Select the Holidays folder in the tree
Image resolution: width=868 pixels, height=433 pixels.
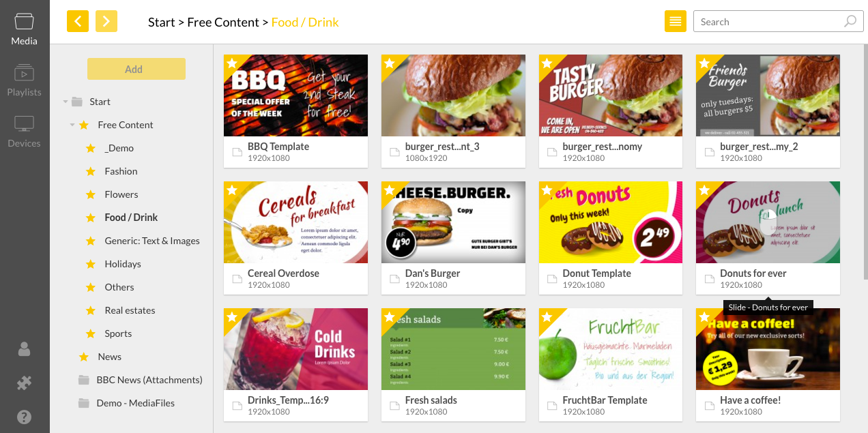(123, 264)
